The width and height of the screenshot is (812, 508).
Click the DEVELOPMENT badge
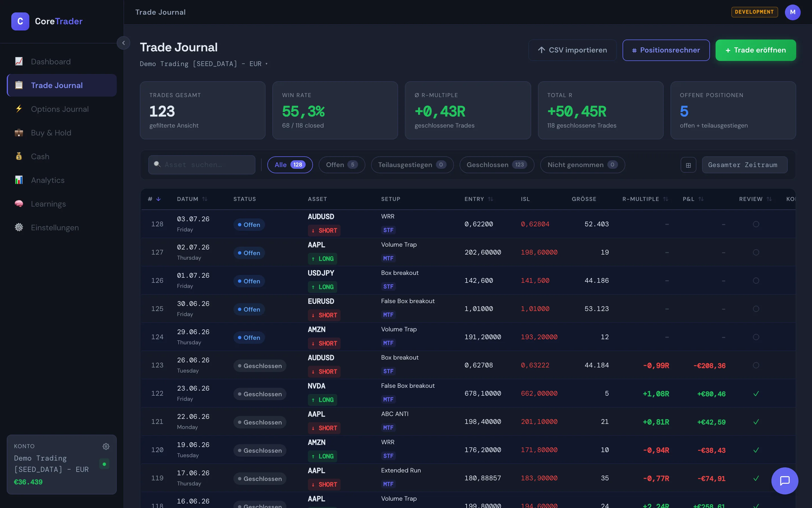tap(754, 12)
